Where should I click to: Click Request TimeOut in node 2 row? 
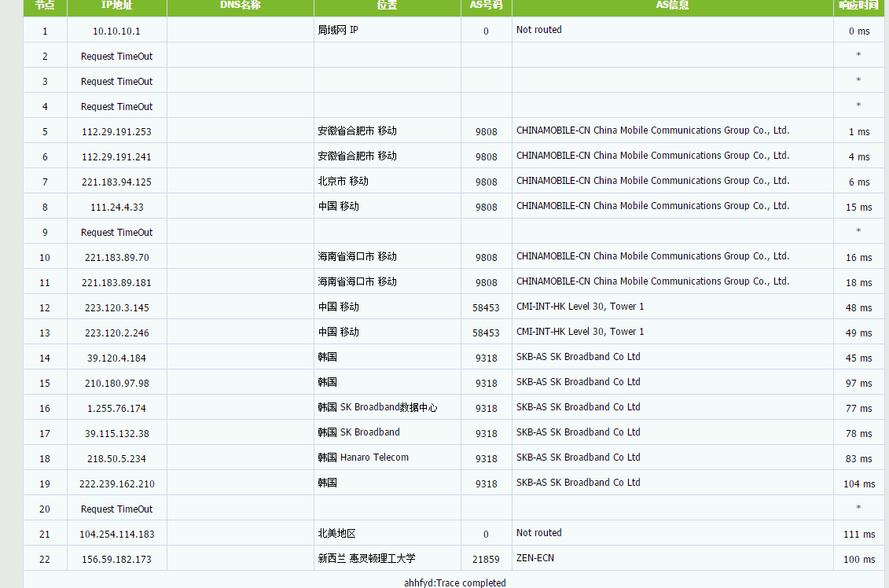coord(116,56)
